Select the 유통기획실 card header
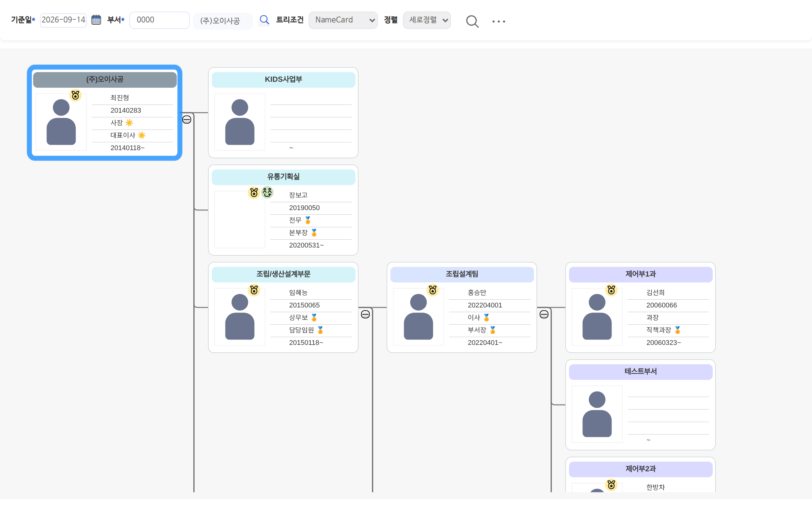Viewport: 812px width, 530px height. click(x=283, y=177)
